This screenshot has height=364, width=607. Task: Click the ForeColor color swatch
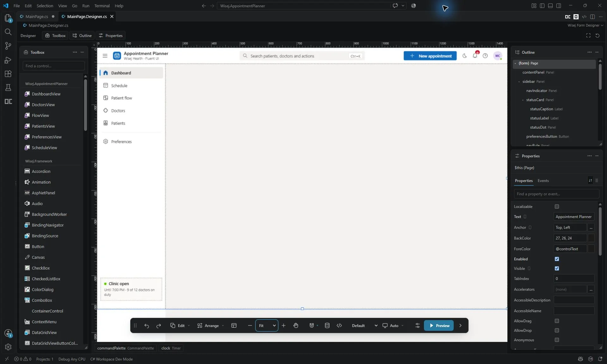(x=591, y=249)
